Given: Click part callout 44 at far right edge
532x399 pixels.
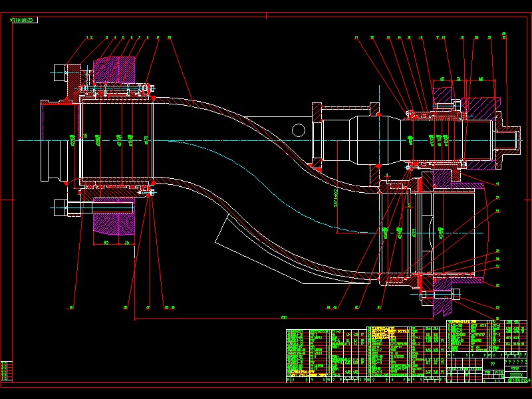Looking at the screenshot, I should (x=497, y=183).
